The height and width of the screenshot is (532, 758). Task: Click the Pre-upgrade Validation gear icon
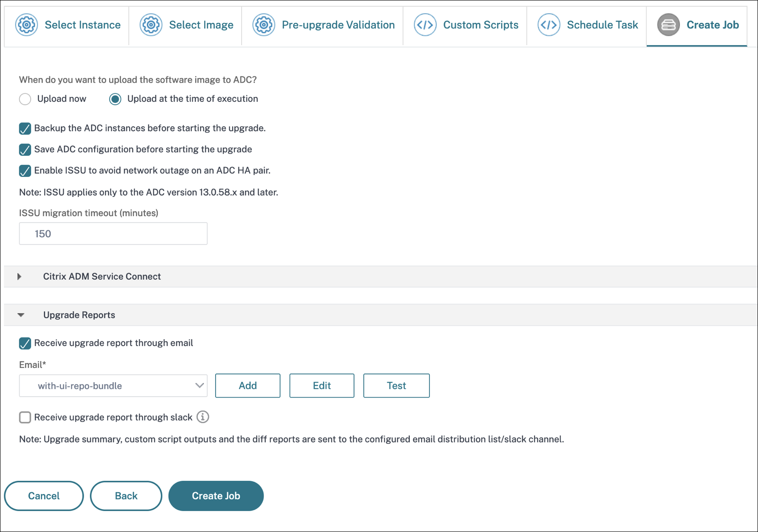[x=264, y=25]
